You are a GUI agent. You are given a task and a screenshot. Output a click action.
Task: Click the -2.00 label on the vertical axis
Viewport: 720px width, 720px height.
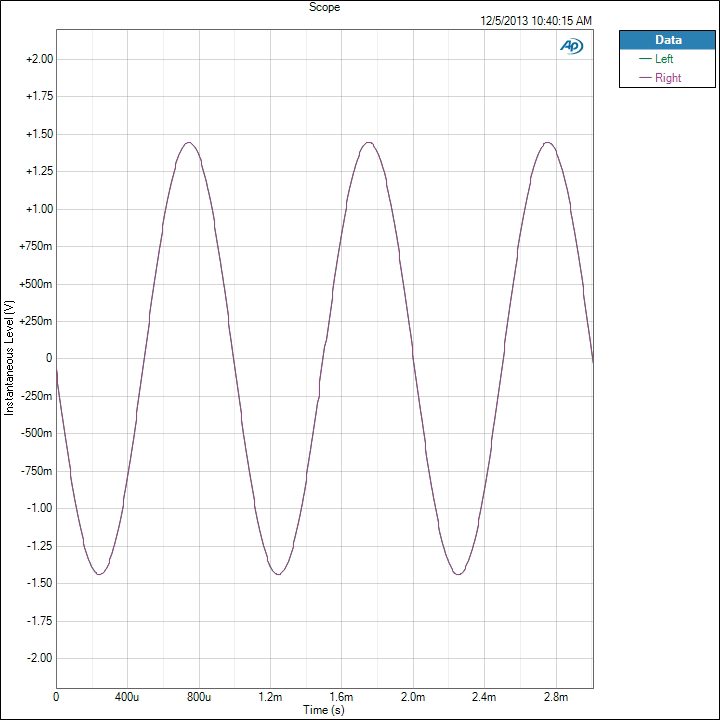coord(38,658)
